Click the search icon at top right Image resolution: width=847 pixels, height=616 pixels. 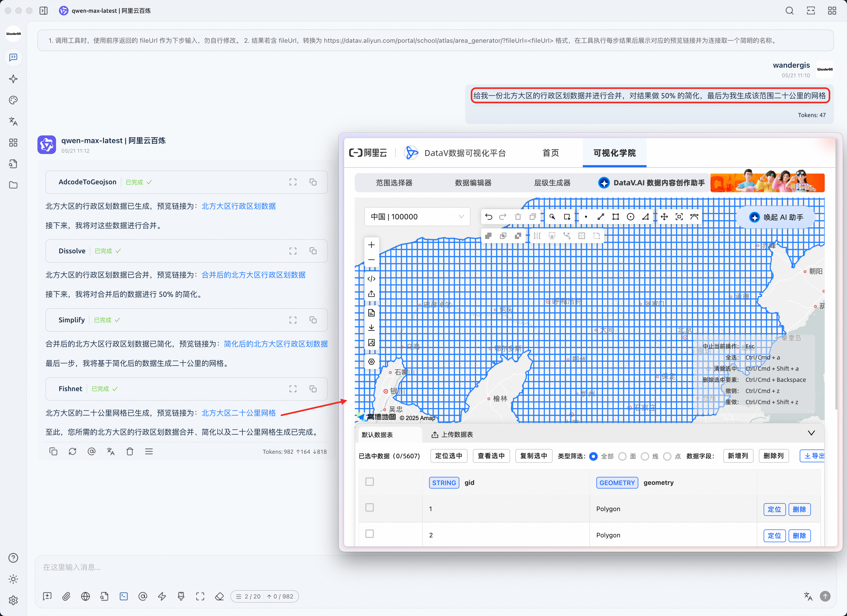(x=789, y=10)
